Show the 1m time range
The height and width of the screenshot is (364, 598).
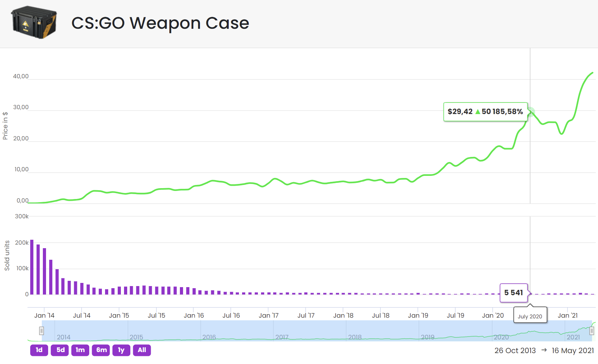[x=80, y=350]
